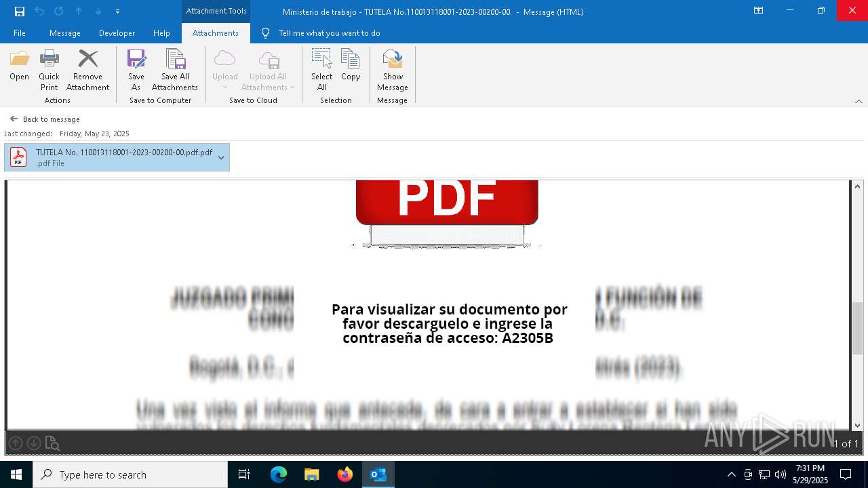Screen dimensions: 868x488
Task: Switch to the Message tab
Action: 65,33
